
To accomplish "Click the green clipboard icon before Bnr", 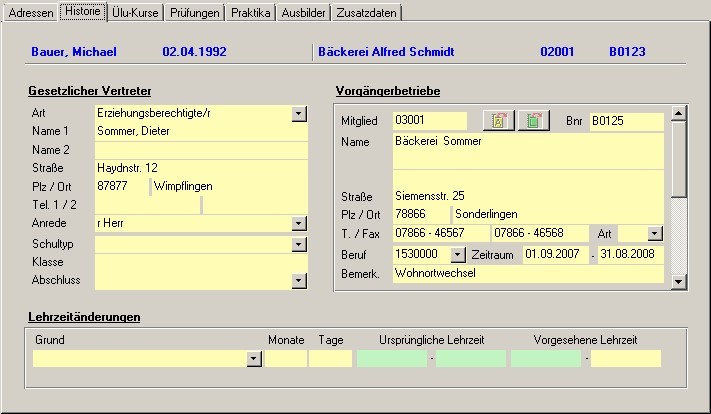I will pos(534,121).
